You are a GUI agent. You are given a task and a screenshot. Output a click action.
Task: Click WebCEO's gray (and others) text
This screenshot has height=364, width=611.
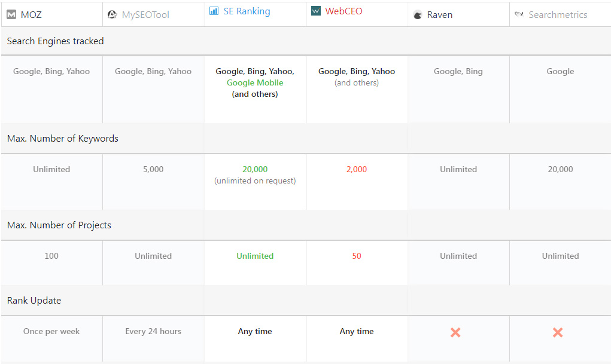coord(357,82)
